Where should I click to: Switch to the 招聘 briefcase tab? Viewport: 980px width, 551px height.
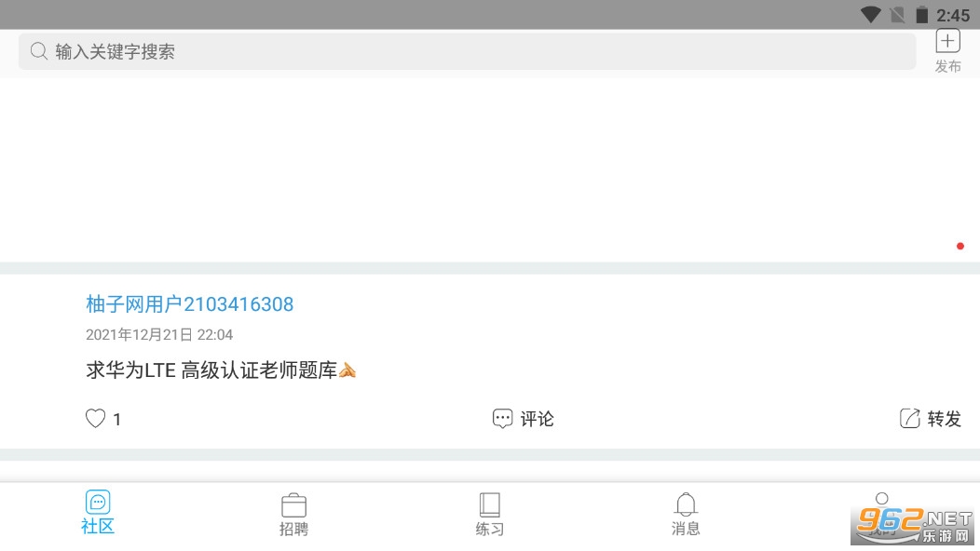293,515
